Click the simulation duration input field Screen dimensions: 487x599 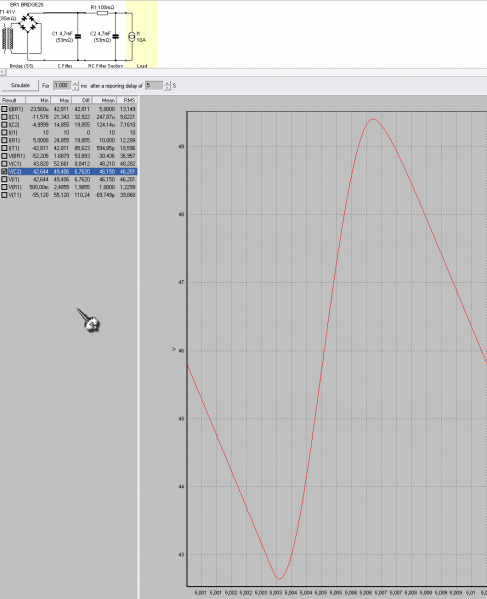tap(62, 86)
